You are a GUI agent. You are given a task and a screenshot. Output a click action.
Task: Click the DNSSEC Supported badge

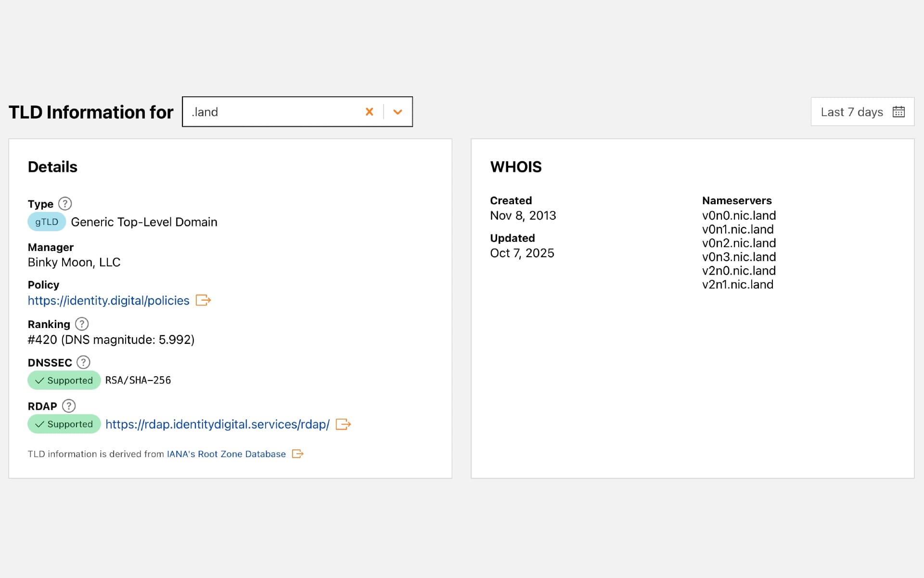(x=64, y=380)
